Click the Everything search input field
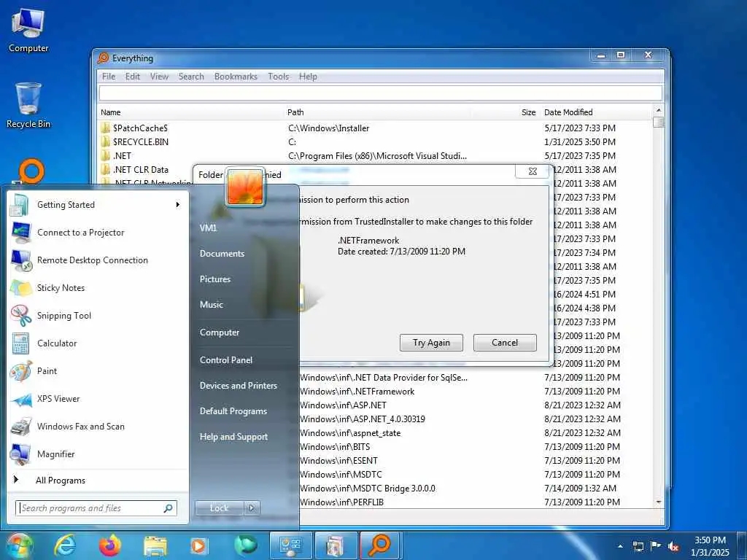 coord(381,93)
